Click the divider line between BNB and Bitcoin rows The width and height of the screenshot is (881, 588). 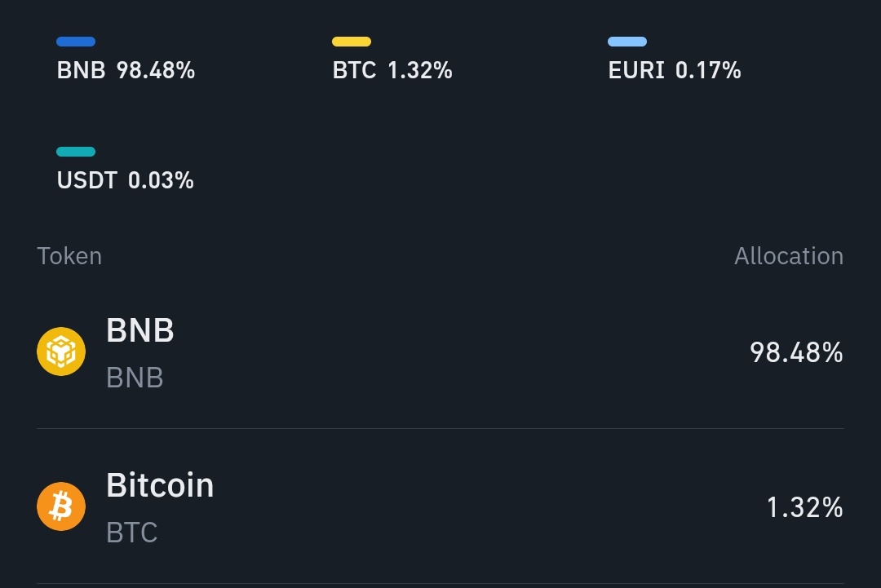tap(440, 429)
